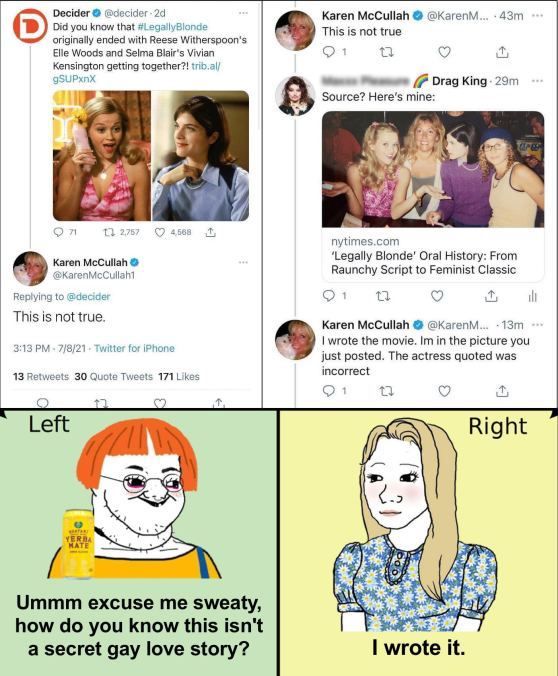Retweet Karen's 'I wrote the movie' tweet
This screenshot has height=676, width=558.
pyautogui.click(x=386, y=391)
